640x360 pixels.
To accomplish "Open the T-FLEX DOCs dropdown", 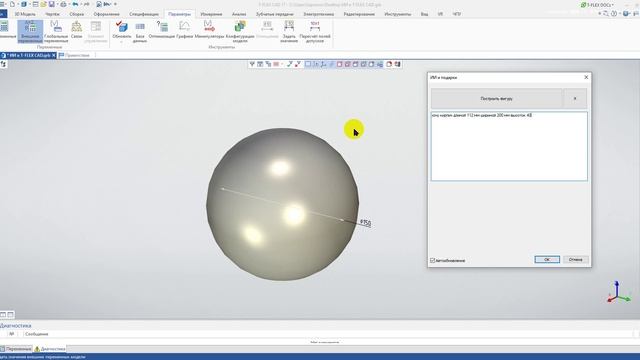I will [597, 5].
